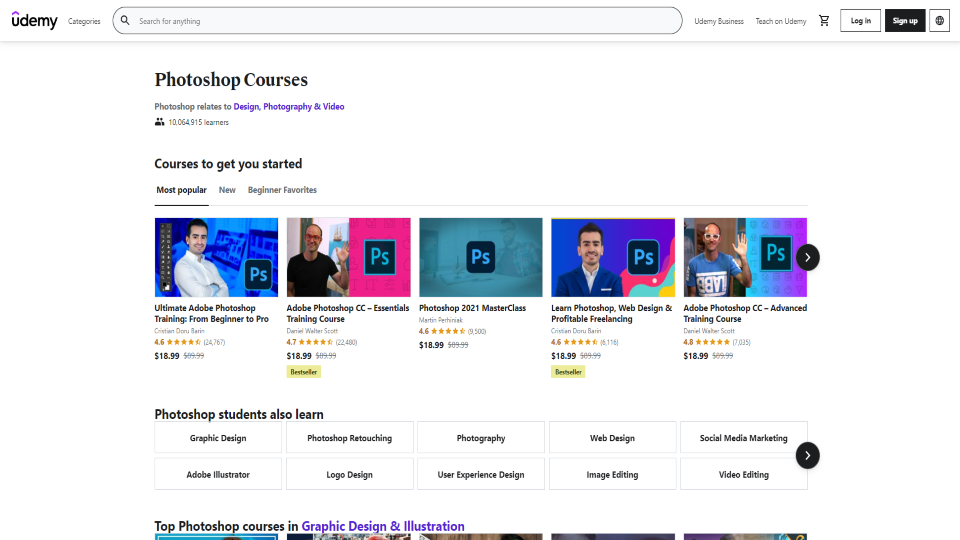This screenshot has width=960, height=540.
Task: Open the Design category link
Action: click(x=246, y=107)
